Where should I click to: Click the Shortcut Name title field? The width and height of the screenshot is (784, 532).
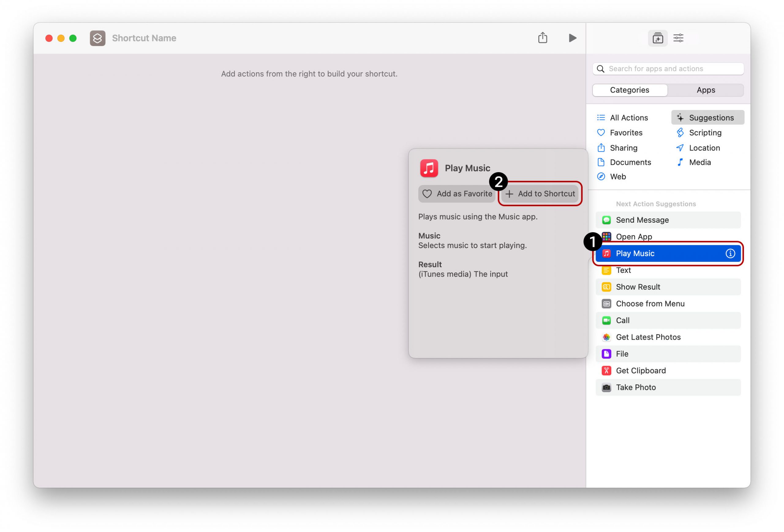[x=144, y=38]
